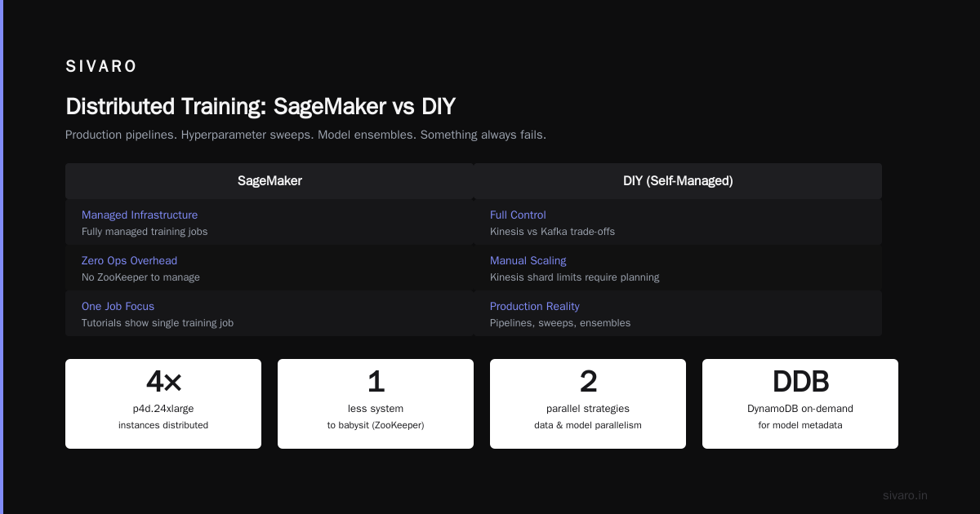Click the 'less system' label
This screenshot has height=514, width=980.
pyautogui.click(x=376, y=409)
